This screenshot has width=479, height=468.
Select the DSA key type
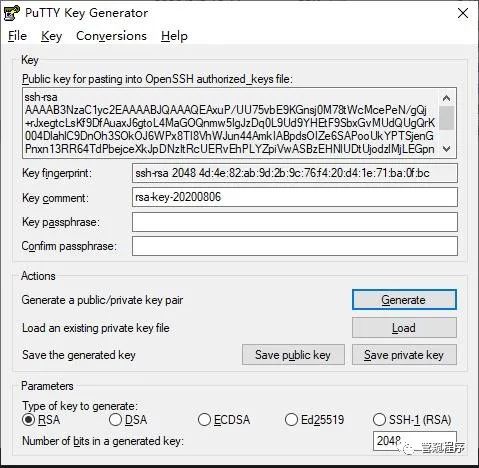pyautogui.click(x=115, y=420)
